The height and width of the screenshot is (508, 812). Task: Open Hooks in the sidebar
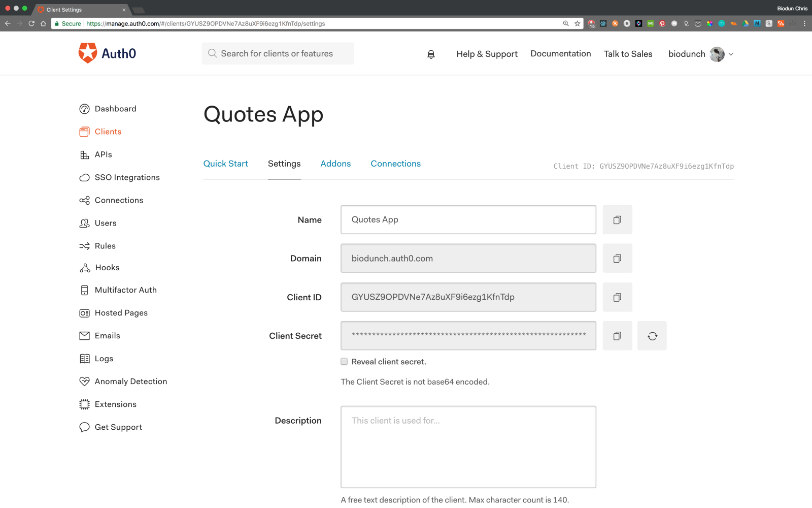click(x=99, y=268)
